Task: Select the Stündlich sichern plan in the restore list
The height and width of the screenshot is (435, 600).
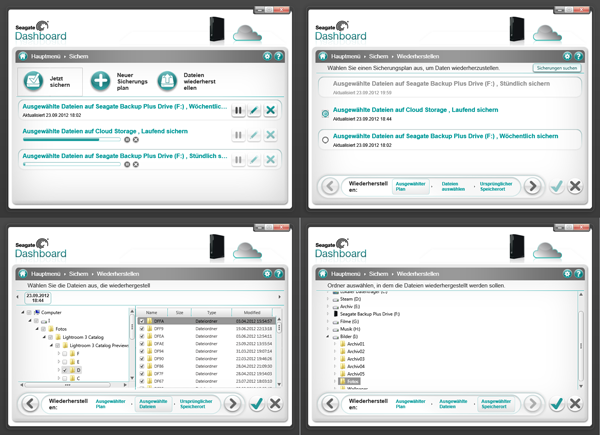Action: click(x=450, y=87)
